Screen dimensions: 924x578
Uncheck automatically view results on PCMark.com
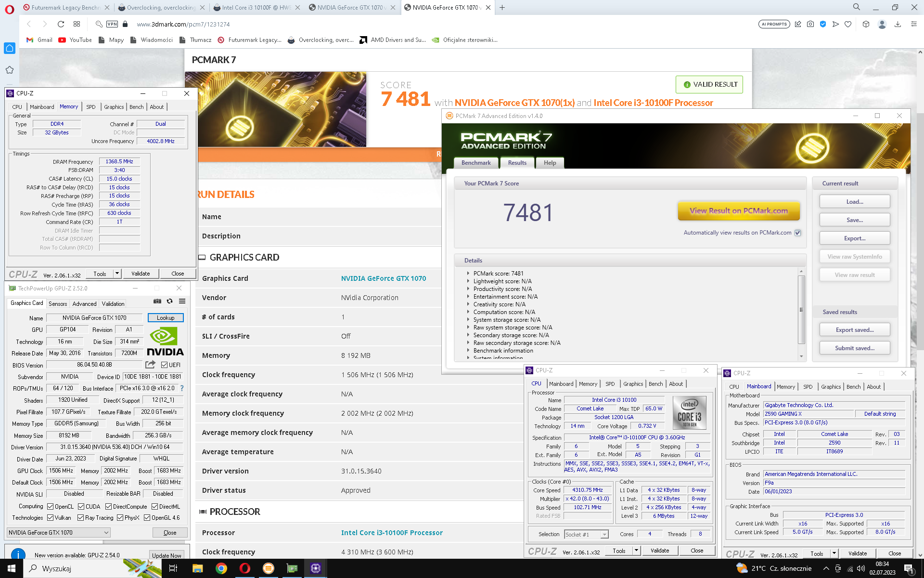coord(797,233)
